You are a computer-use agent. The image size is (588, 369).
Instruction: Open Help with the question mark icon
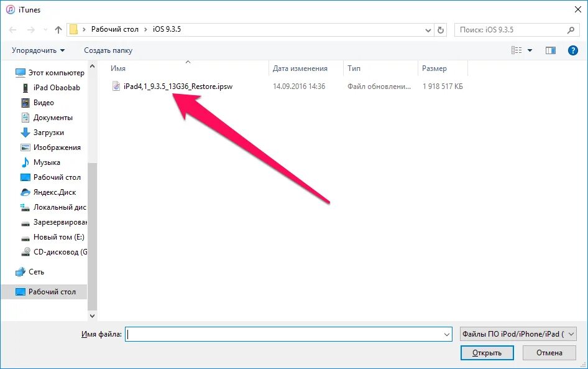[572, 50]
